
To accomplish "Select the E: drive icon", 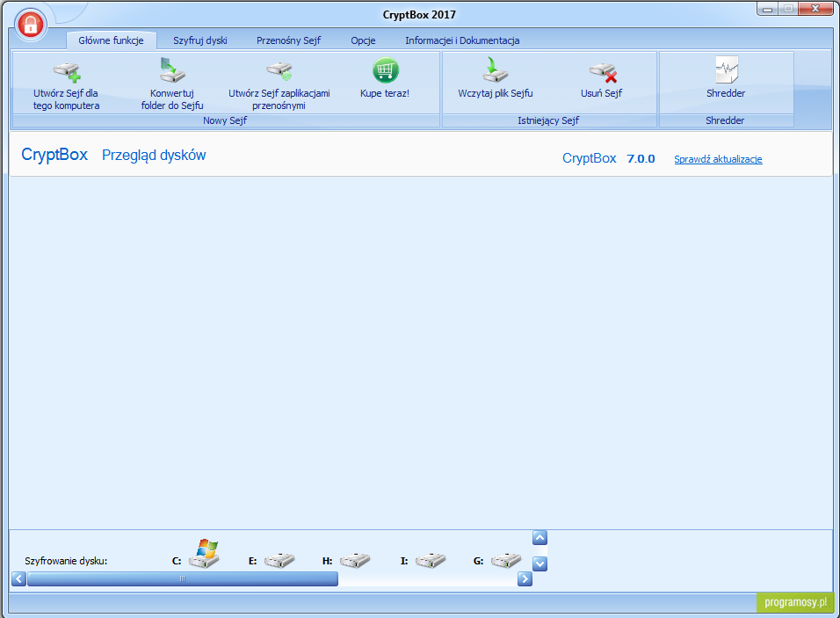I will 279,560.
